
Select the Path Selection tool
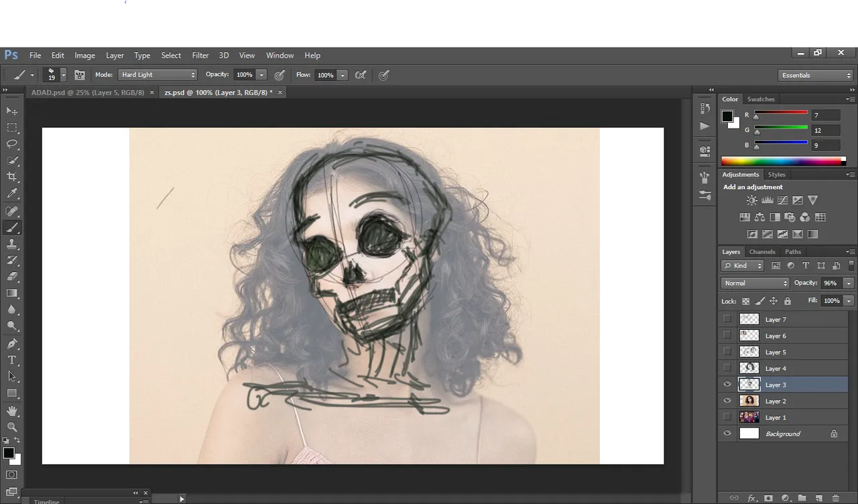tap(12, 377)
